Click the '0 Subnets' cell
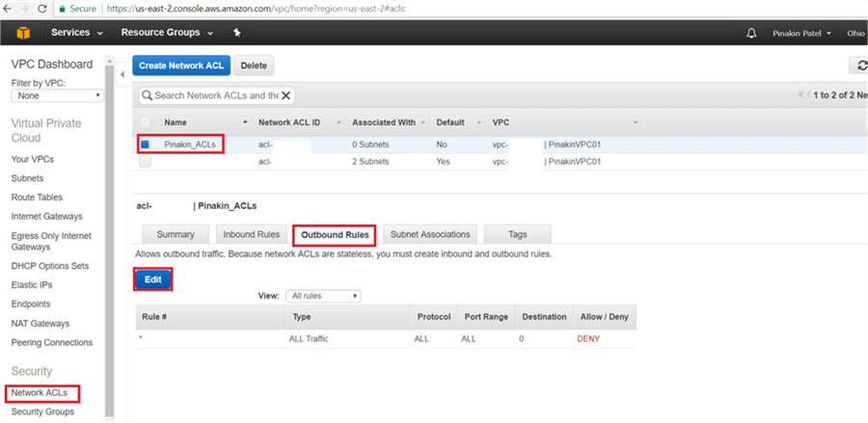The image size is (868, 423). click(370, 145)
